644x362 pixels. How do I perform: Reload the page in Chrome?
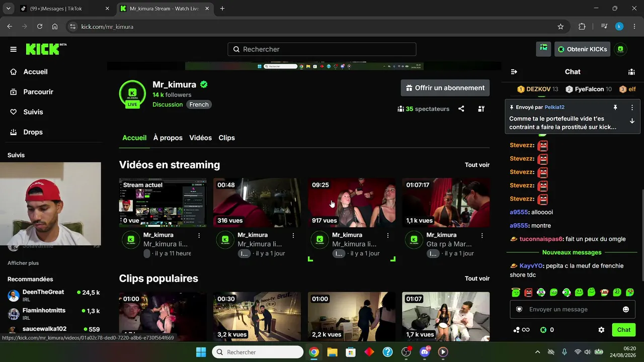coord(39,27)
